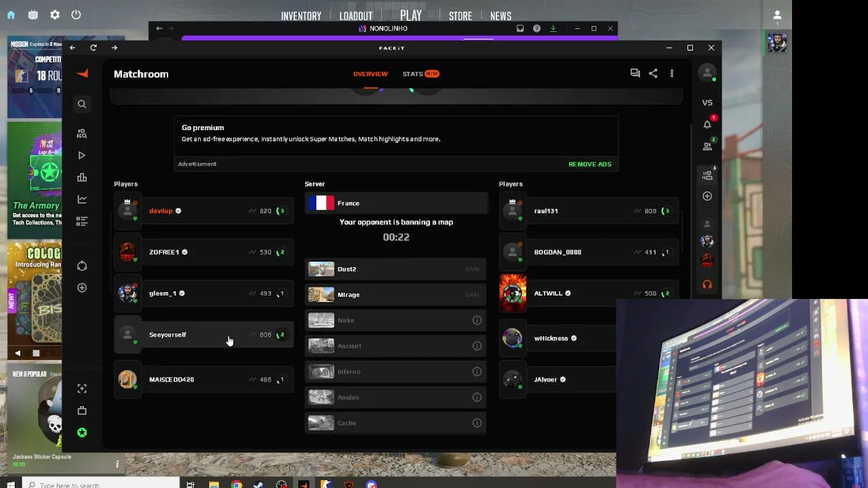Open the party lobby icon in right sidebar
868x488 pixels.
tap(707, 175)
